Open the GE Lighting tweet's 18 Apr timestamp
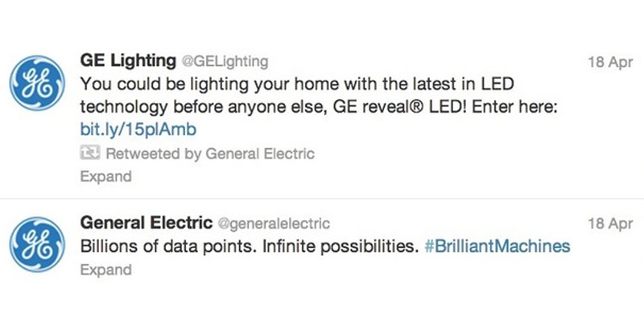The image size is (644, 322). [x=610, y=63]
